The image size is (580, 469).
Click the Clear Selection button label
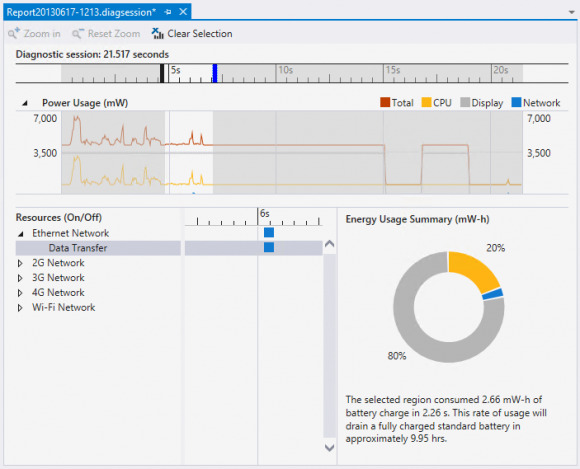point(200,34)
